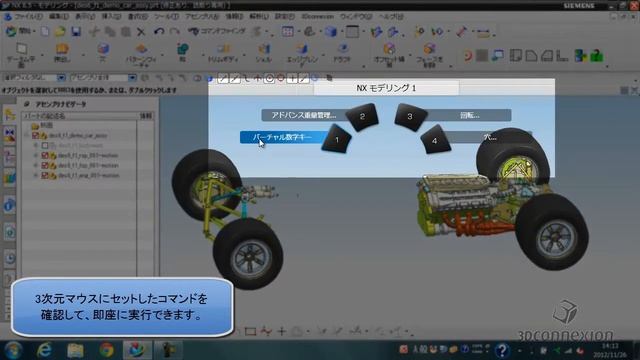Open the constraint navigator sidebar icon
Screen dimensions: 640x360
coord(9,134)
